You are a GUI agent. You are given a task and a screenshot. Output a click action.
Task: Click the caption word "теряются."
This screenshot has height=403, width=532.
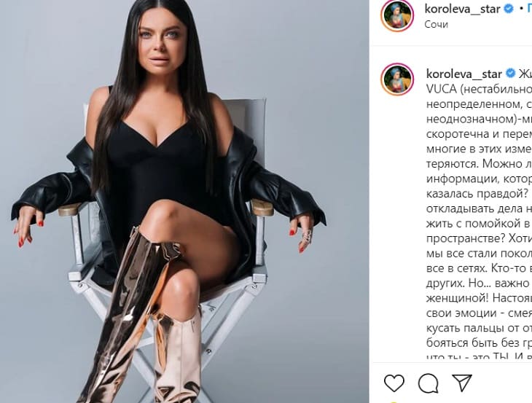tap(453, 164)
